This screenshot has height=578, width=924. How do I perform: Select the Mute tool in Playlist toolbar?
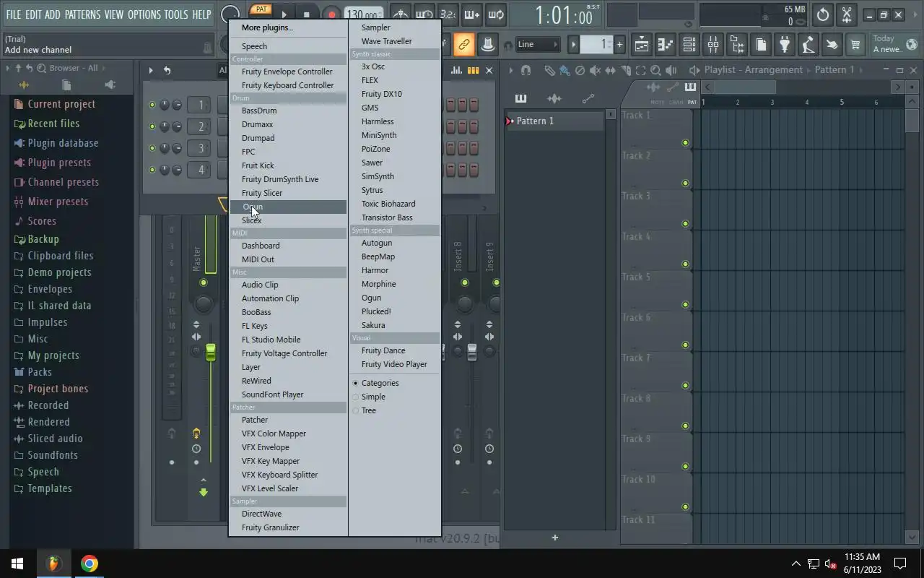coord(595,70)
